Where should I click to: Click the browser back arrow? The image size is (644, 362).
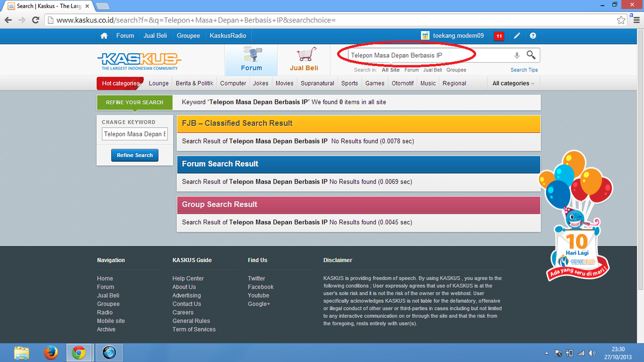click(x=8, y=20)
